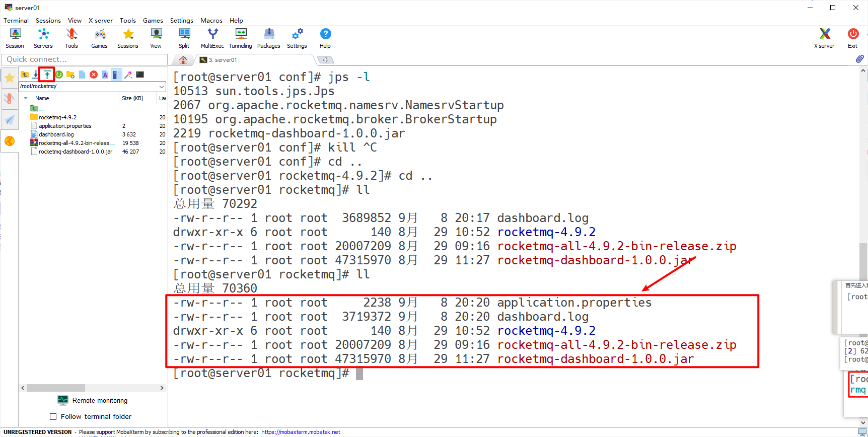Open the Tools menu

(x=128, y=21)
